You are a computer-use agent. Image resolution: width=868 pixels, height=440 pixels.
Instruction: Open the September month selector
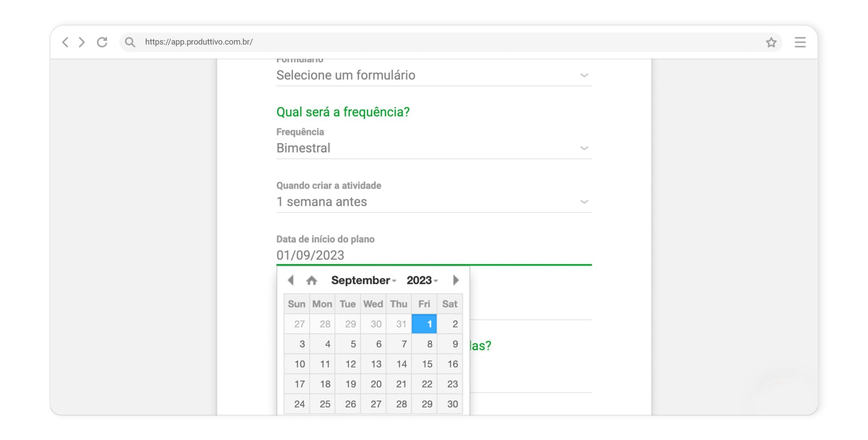[x=363, y=280]
